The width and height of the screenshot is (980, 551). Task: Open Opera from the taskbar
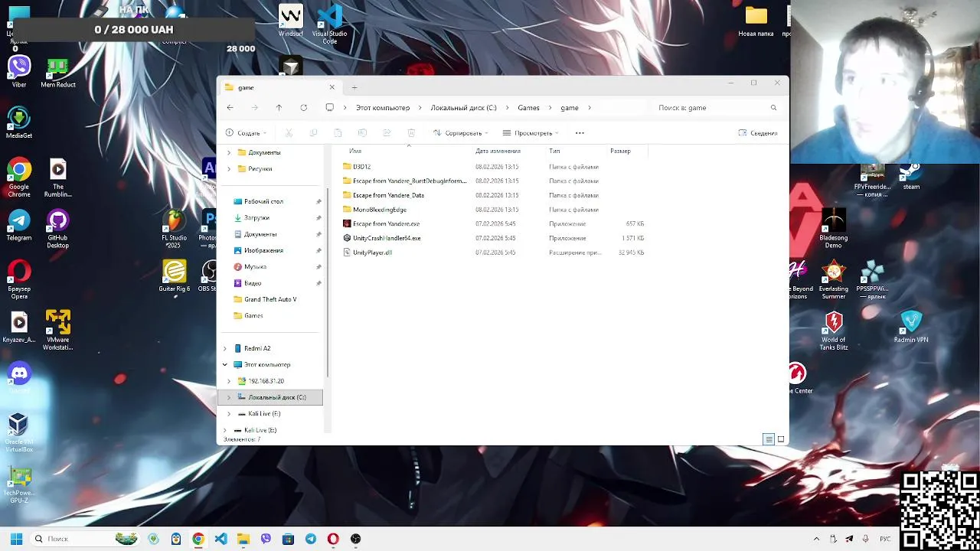click(x=333, y=539)
